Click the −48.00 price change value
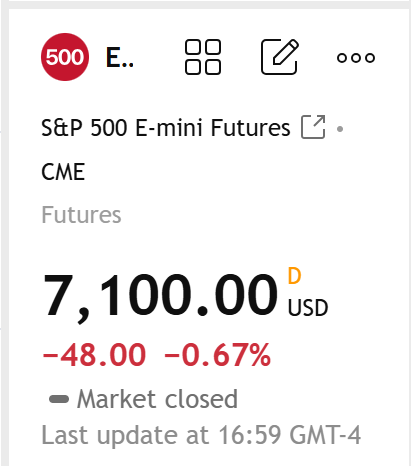Screen dimensions: 414x466 point(94,354)
